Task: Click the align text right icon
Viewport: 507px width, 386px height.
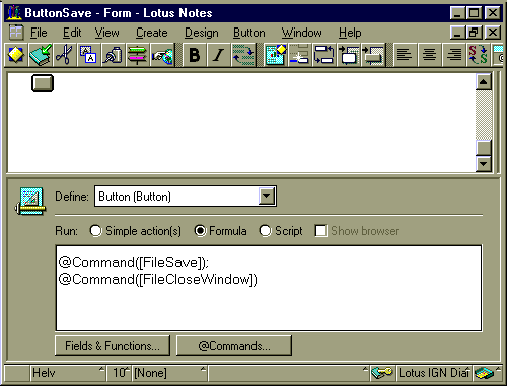Action: 454,55
